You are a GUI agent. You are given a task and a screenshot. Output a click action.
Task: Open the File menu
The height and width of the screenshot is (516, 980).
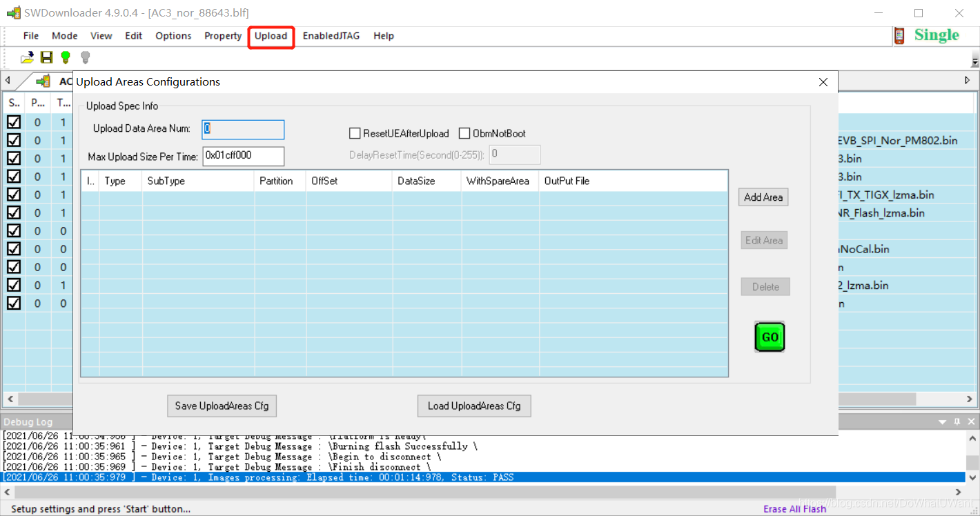tap(31, 36)
